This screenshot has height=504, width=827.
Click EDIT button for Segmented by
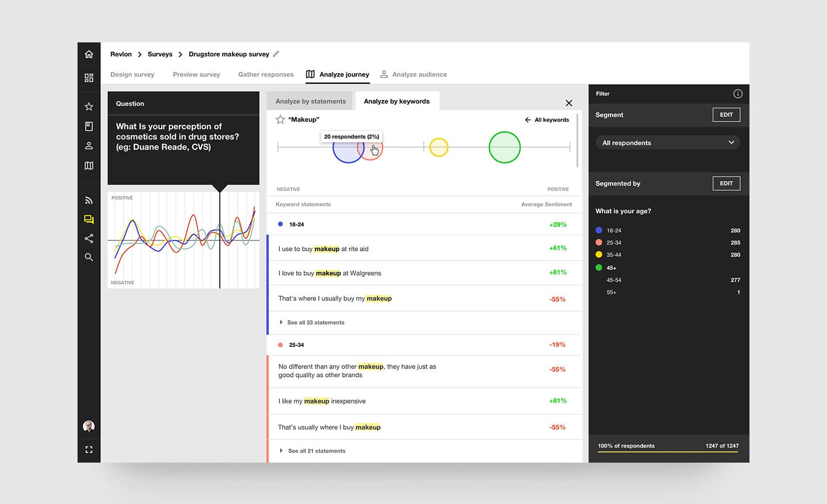coord(726,184)
